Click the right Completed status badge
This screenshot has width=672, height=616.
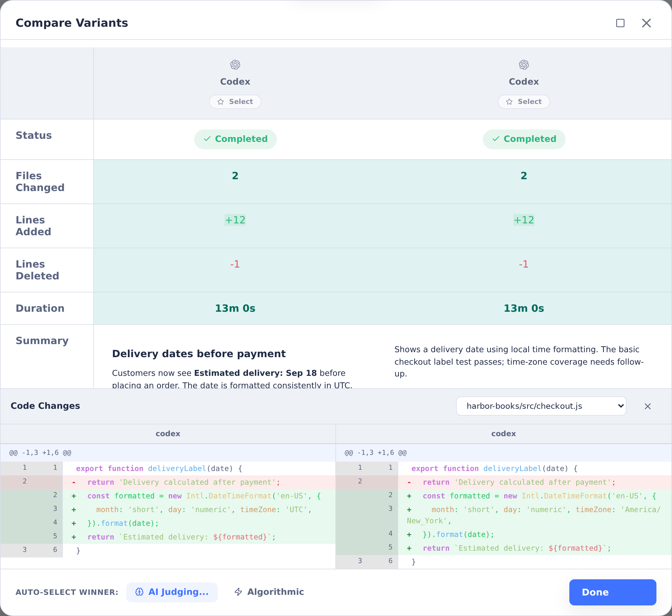coord(524,139)
